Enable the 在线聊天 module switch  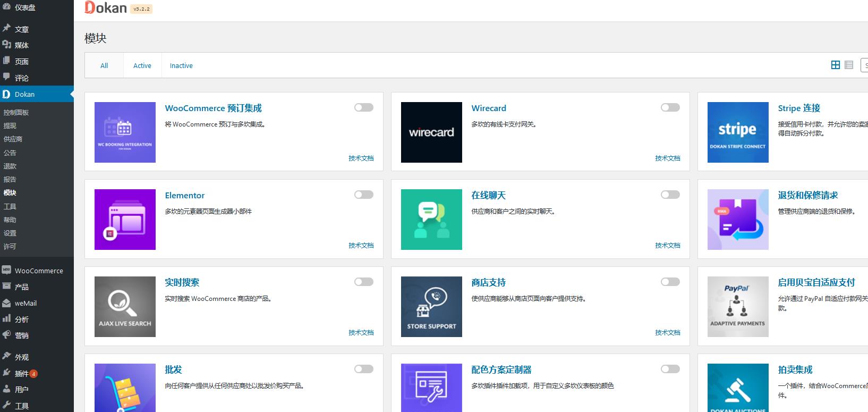(x=670, y=195)
